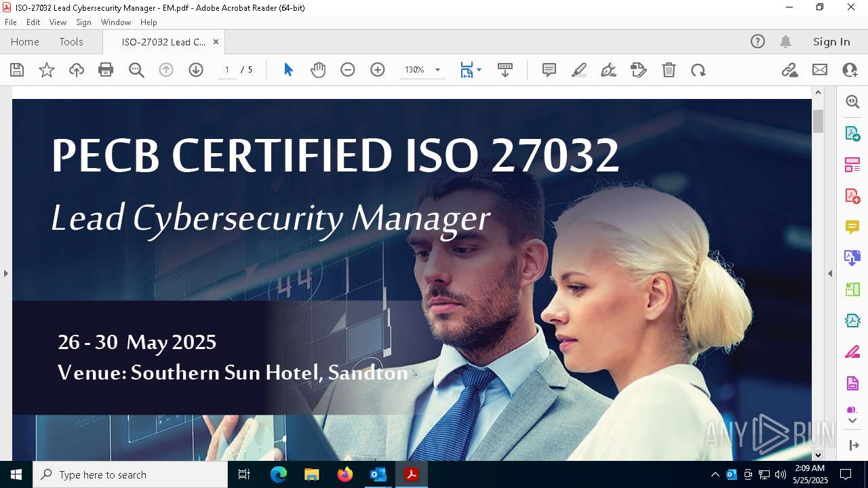Star the document as a favorite
Viewport: 868px width, 488px height.
tap(47, 70)
